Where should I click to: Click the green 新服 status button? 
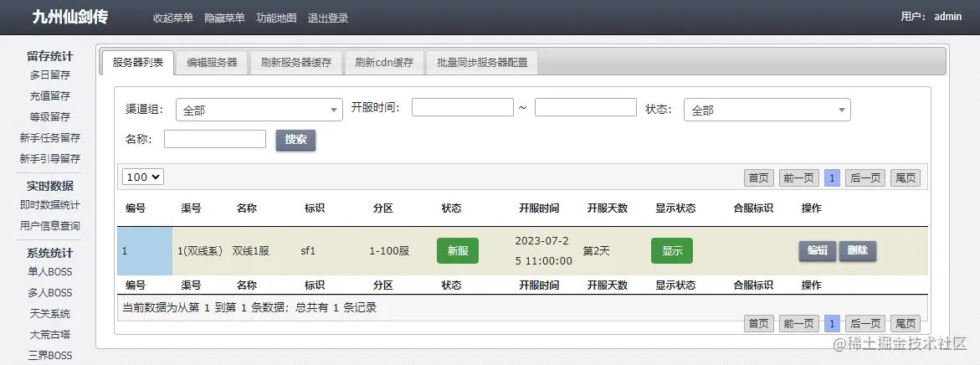458,250
